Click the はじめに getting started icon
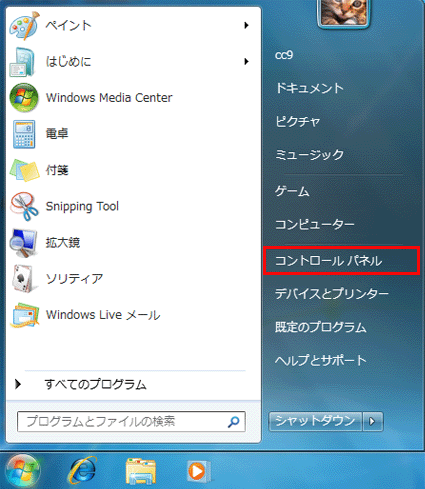This screenshot has width=425, height=489. (23, 62)
